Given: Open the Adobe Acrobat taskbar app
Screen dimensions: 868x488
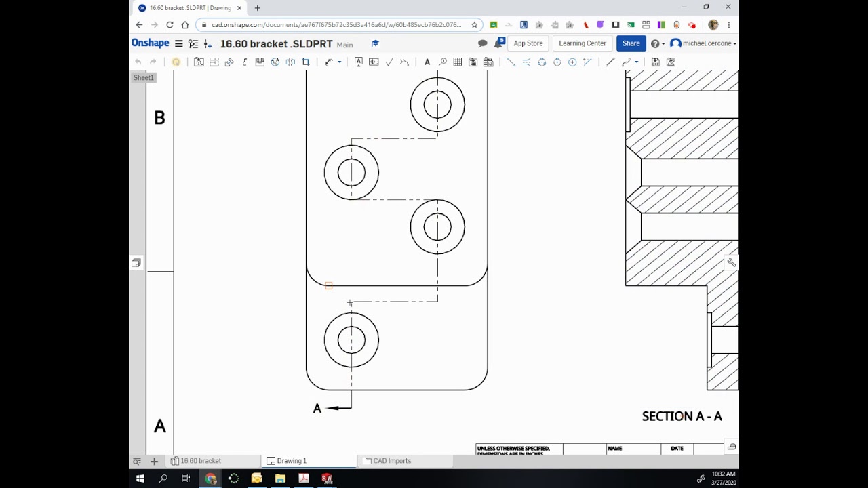Looking at the screenshot, I should point(303,479).
